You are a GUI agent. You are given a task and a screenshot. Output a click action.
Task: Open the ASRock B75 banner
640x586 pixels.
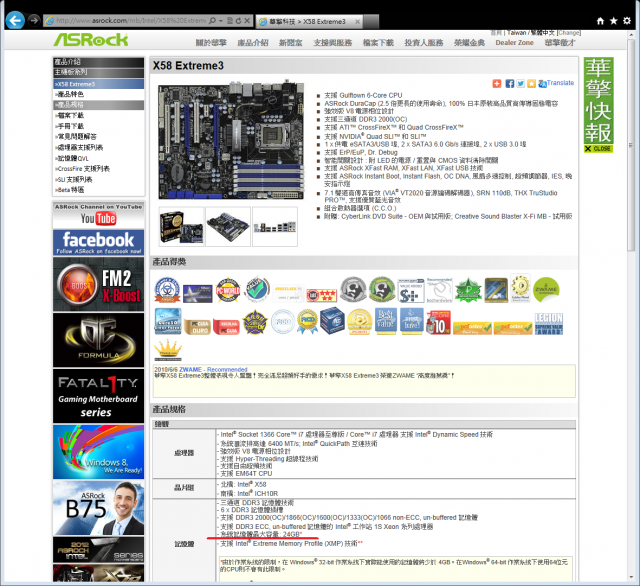98,508
